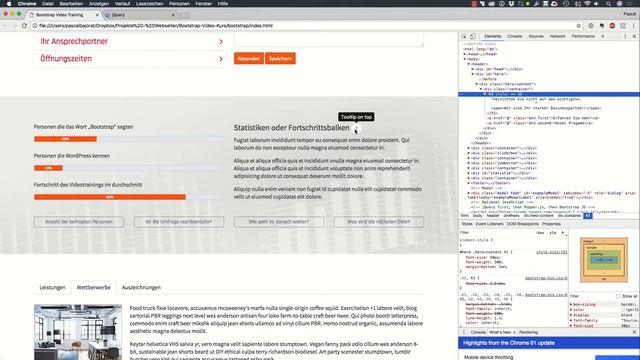
Task: Open the Lesezeichen menu in the menu bar
Action: click(150, 4)
